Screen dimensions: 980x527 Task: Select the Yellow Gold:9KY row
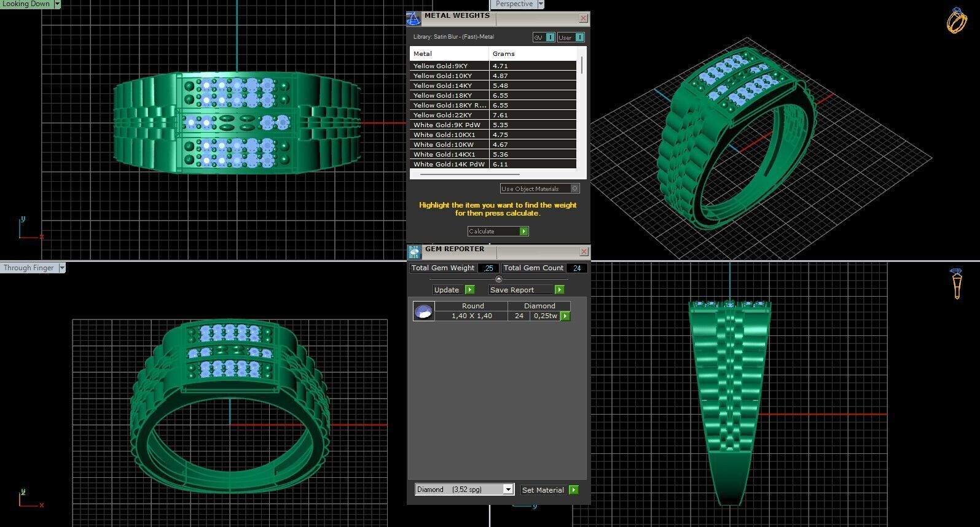coord(493,66)
